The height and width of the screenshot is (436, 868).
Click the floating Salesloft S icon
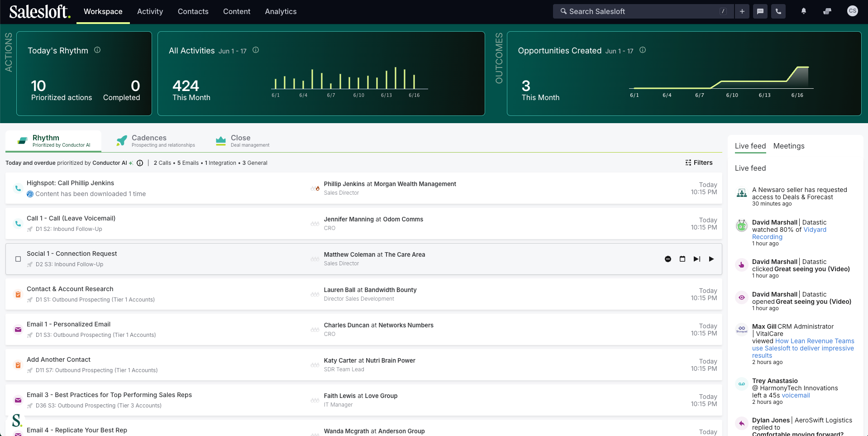[x=17, y=421]
